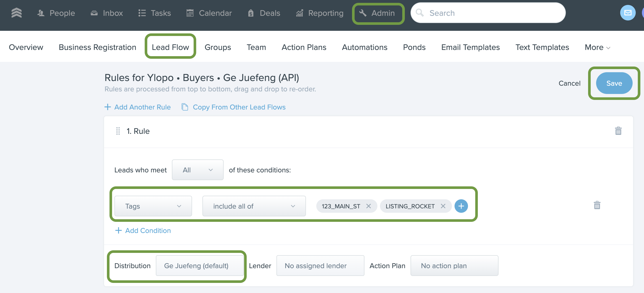This screenshot has width=644, height=293.
Task: Click the Follow Up Boss logo icon
Action: click(17, 13)
